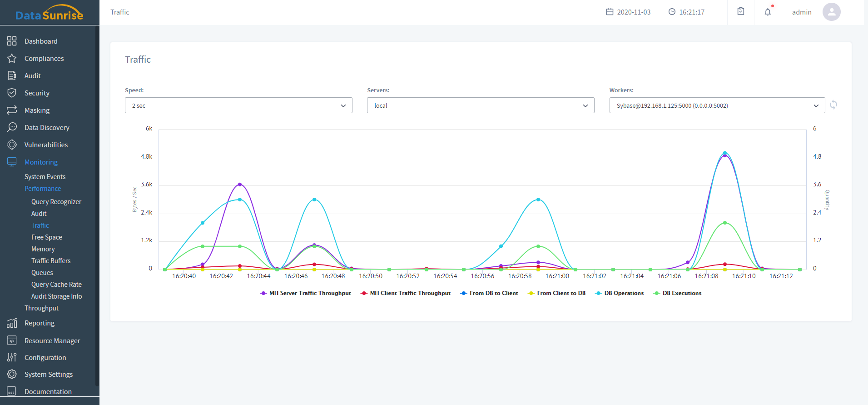The height and width of the screenshot is (405, 868).
Task: Open the clipboard tasks icon in header
Action: point(741,12)
